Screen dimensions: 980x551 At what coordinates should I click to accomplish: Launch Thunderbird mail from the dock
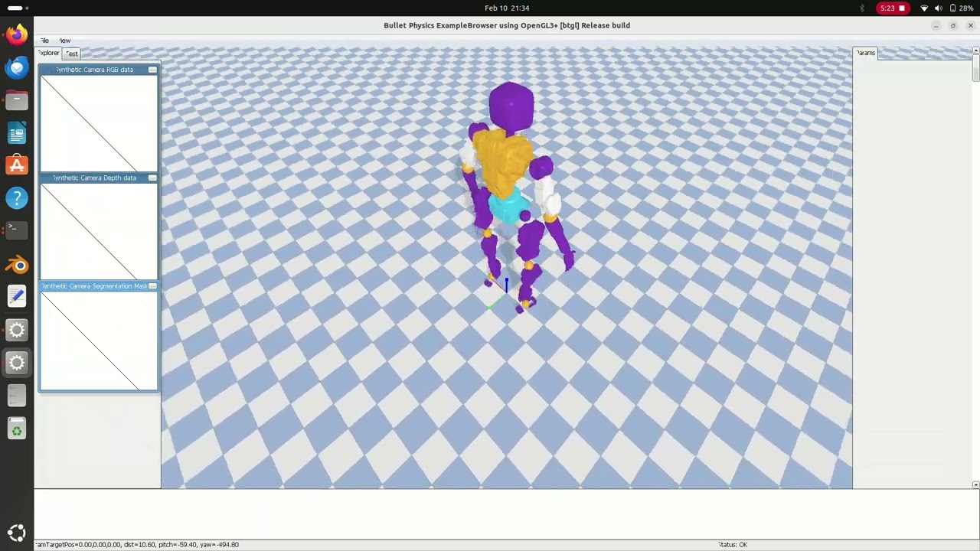pos(17,67)
